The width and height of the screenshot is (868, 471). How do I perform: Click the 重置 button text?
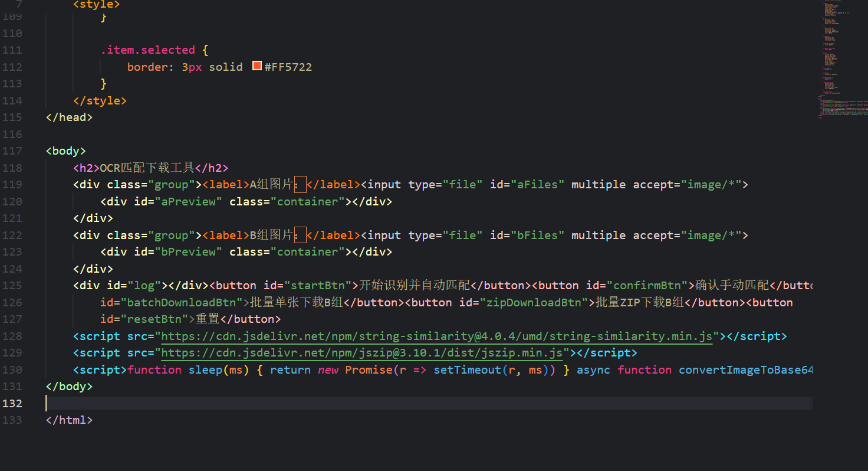pos(208,319)
